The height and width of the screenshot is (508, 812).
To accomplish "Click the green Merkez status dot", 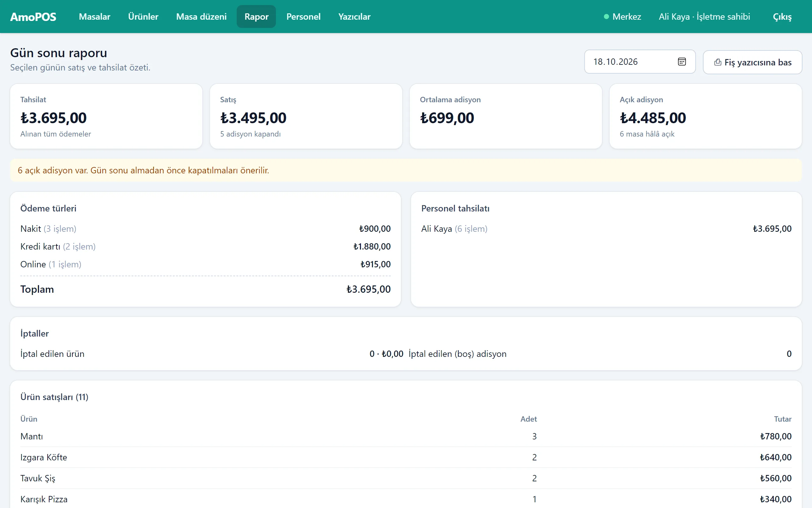I will (606, 17).
